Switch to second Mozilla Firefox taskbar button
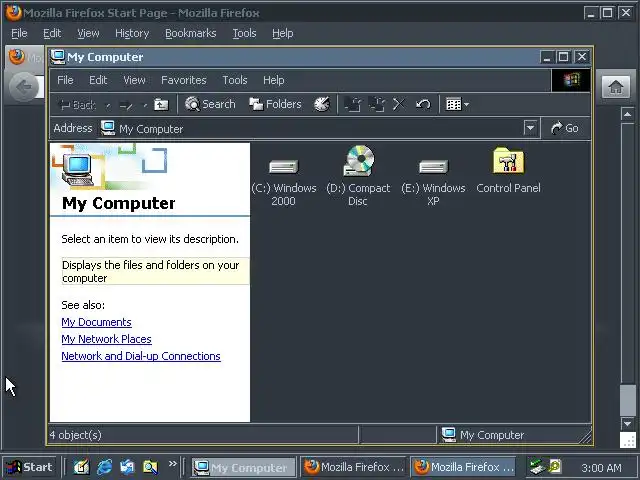Viewport: 640px width, 480px height. [x=463, y=467]
